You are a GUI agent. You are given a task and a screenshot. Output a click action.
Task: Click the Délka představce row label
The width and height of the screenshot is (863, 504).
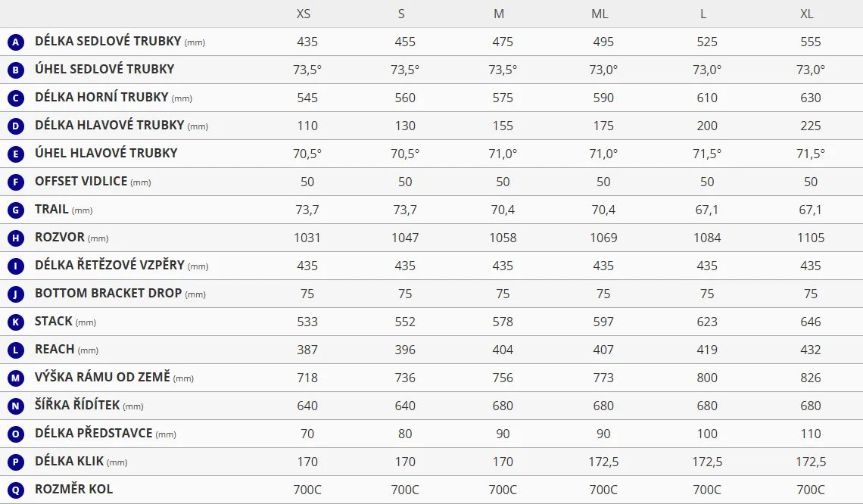95,434
